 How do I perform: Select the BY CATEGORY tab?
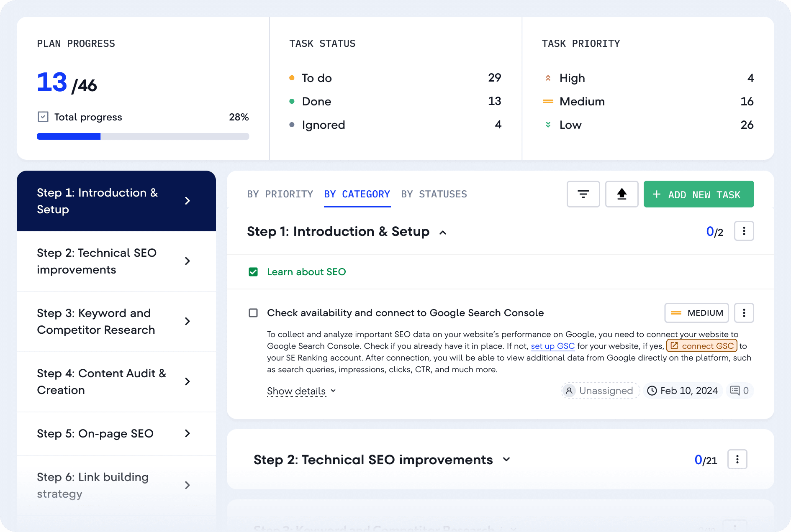coord(357,194)
